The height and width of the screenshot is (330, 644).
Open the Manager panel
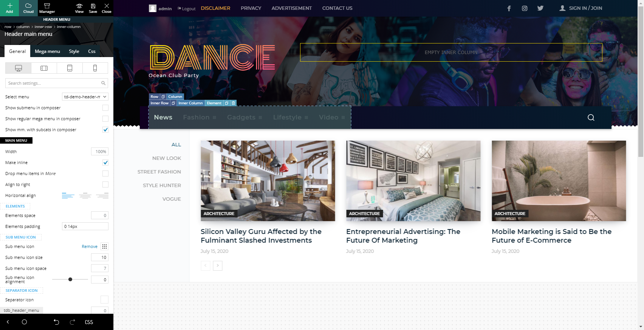tap(47, 8)
